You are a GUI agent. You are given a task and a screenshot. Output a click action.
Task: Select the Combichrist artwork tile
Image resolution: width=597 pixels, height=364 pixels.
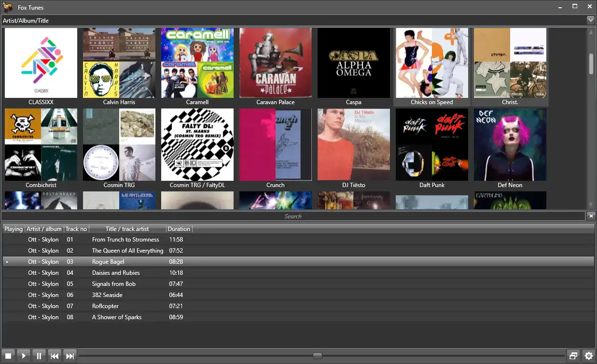(x=41, y=145)
